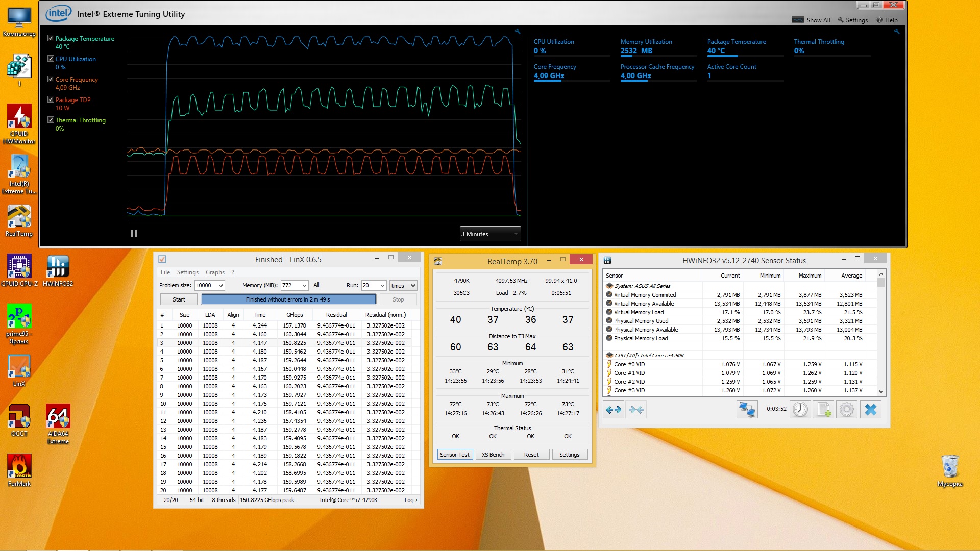The height and width of the screenshot is (551, 980).
Task: Click the HWiNFO clock reset timer icon
Action: click(800, 410)
